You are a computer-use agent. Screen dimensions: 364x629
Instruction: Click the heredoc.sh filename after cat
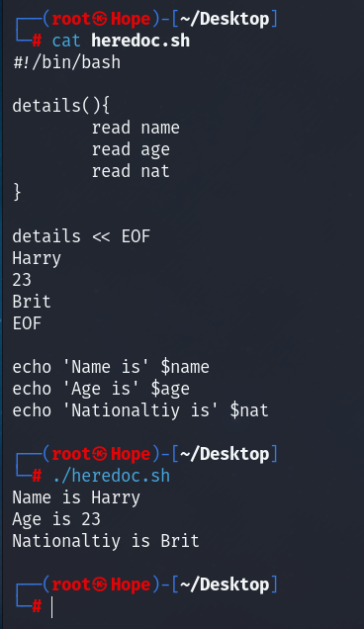[140, 41]
